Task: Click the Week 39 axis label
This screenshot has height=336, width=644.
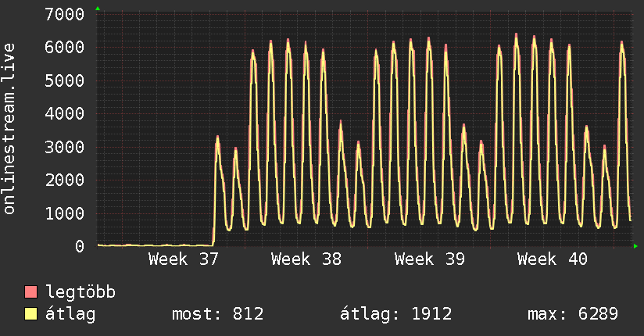Action: (x=430, y=259)
